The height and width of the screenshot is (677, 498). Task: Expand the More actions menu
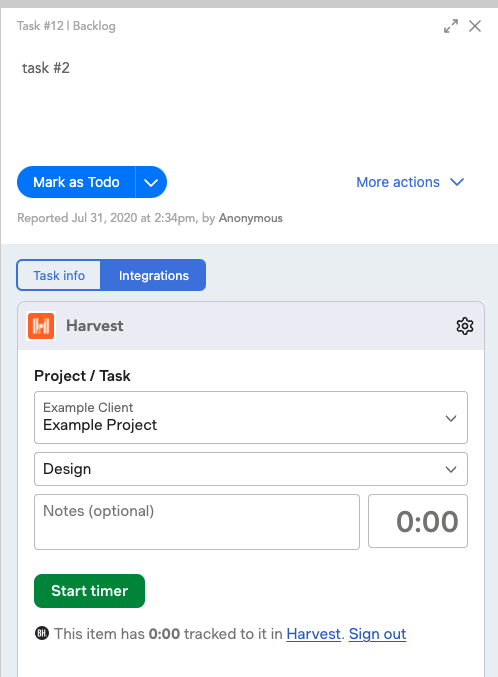point(410,182)
